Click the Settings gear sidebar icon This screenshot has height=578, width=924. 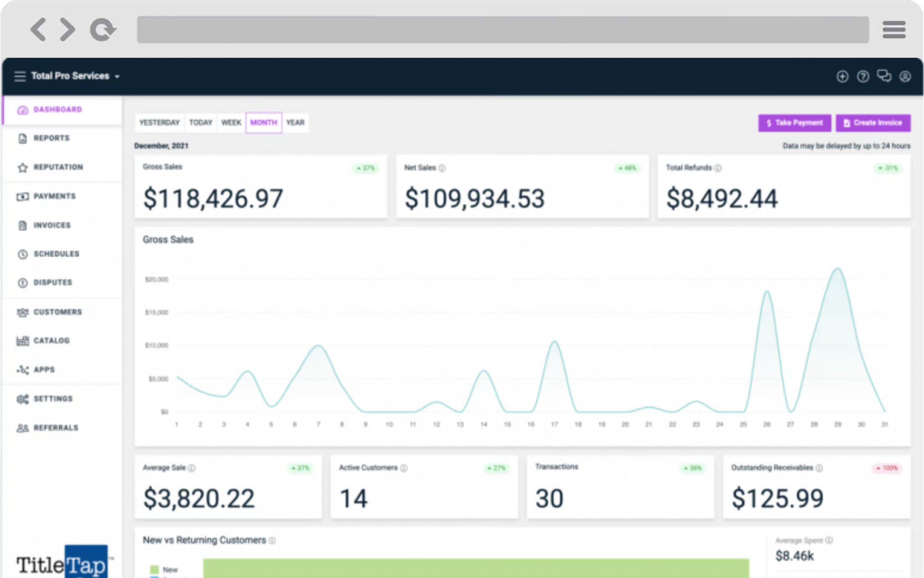tap(23, 399)
